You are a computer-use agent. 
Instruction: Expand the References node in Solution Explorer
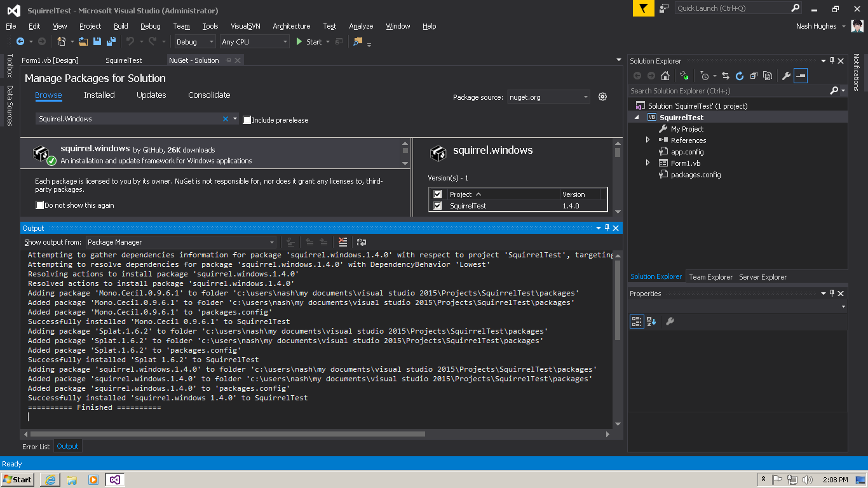click(648, 140)
